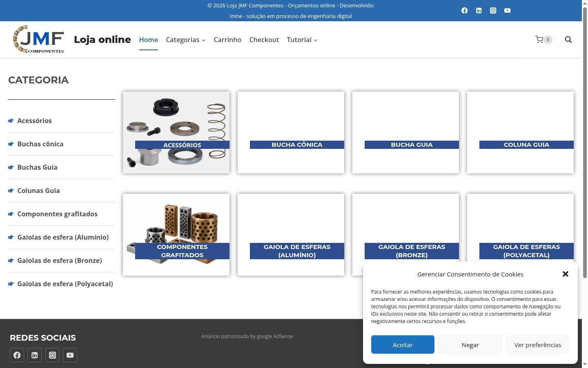This screenshot has width=588, height=368.
Task: Open Instagram icon under Redes Sociais
Action: click(x=52, y=355)
